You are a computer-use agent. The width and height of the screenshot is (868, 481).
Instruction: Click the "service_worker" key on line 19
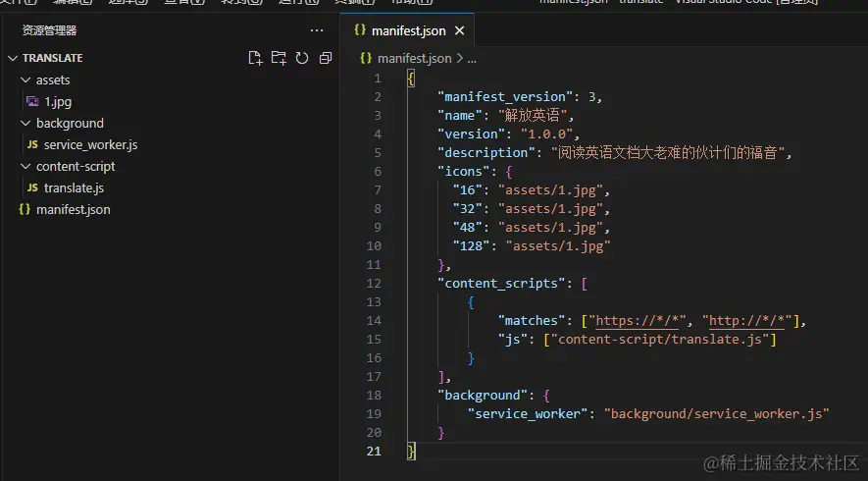coord(528,414)
